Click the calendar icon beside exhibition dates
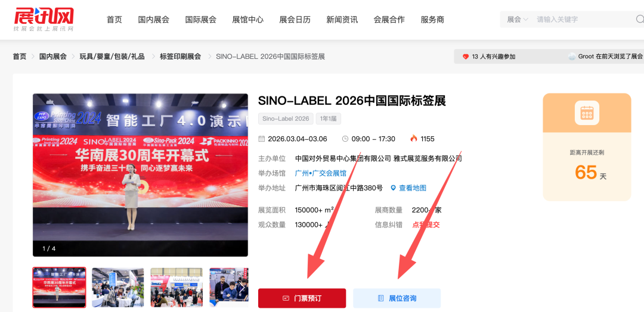 pos(262,139)
